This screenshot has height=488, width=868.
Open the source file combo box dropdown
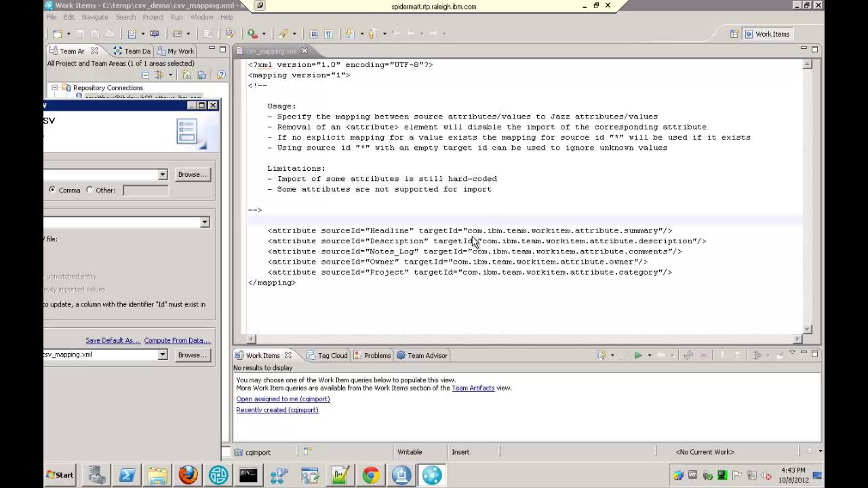point(162,175)
